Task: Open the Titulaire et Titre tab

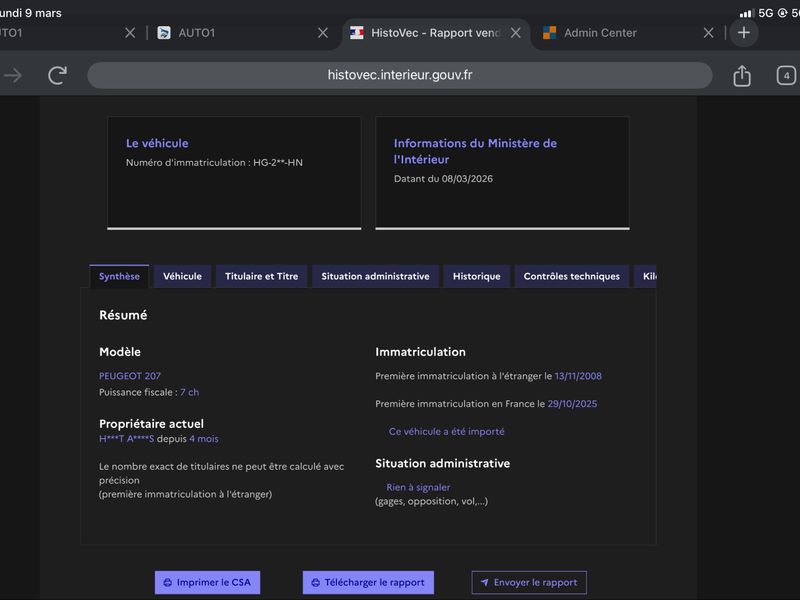Action: (x=261, y=277)
